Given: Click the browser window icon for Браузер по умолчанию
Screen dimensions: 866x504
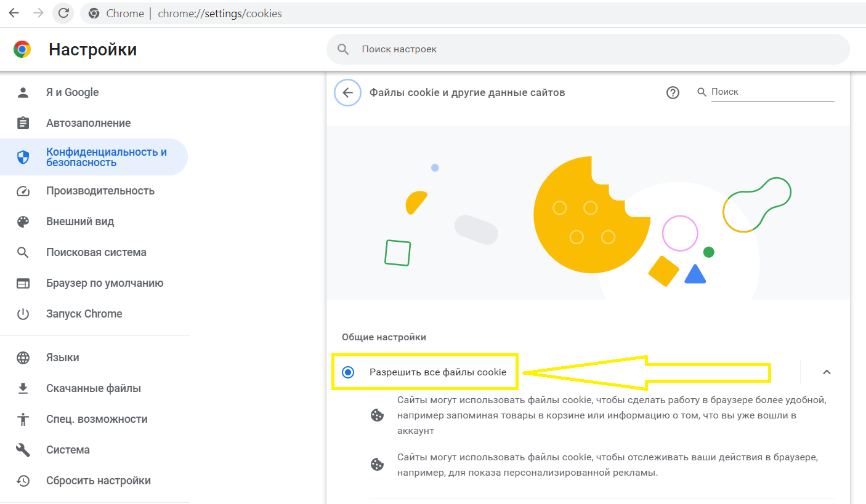Looking at the screenshot, I should pyautogui.click(x=23, y=283).
